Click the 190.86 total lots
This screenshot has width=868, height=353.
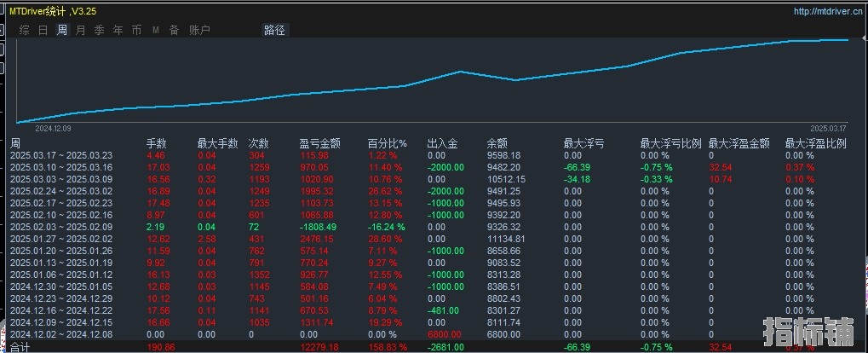pos(162,348)
